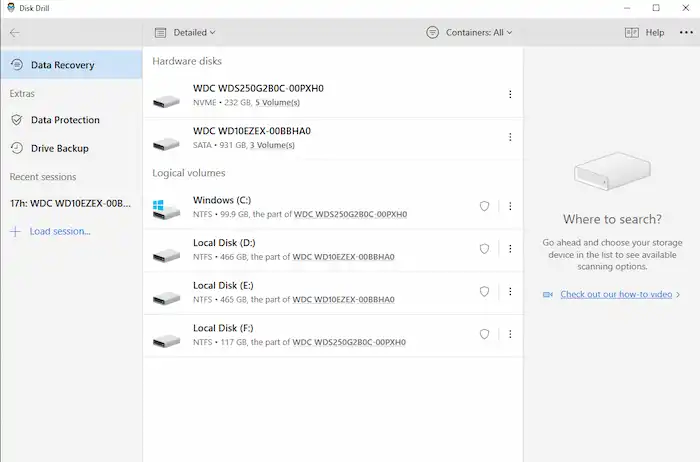Expand the Containers: All filter dropdown
The image size is (700, 462).
(468, 32)
